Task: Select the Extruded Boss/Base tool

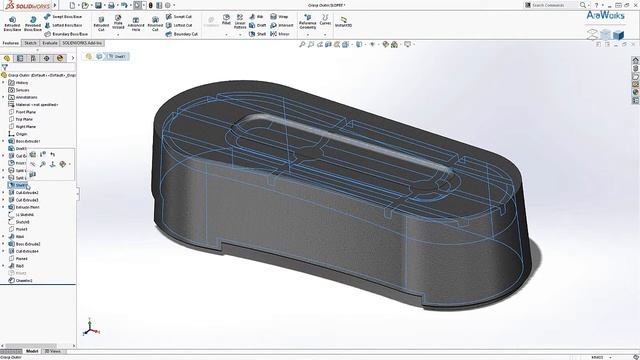Action: 12,24
